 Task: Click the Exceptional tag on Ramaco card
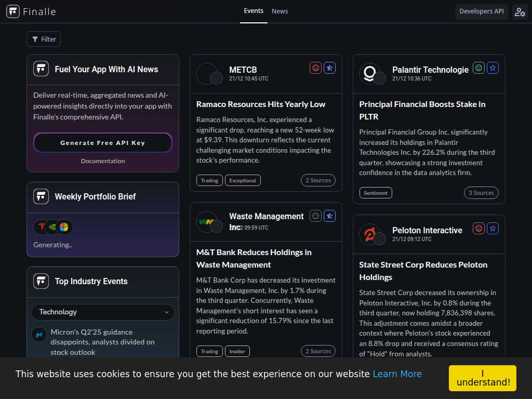point(243,180)
